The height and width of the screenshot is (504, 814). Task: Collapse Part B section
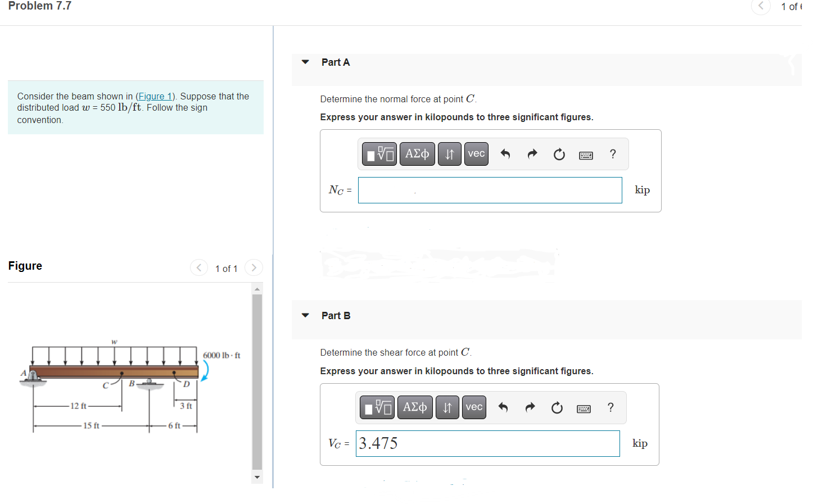point(305,315)
